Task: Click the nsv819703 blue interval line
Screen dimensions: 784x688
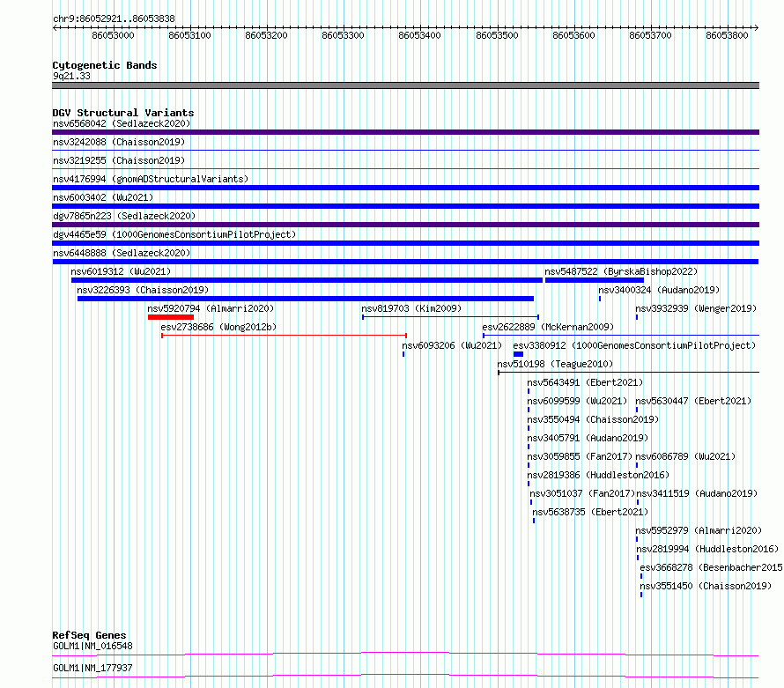Action: [x=450, y=317]
